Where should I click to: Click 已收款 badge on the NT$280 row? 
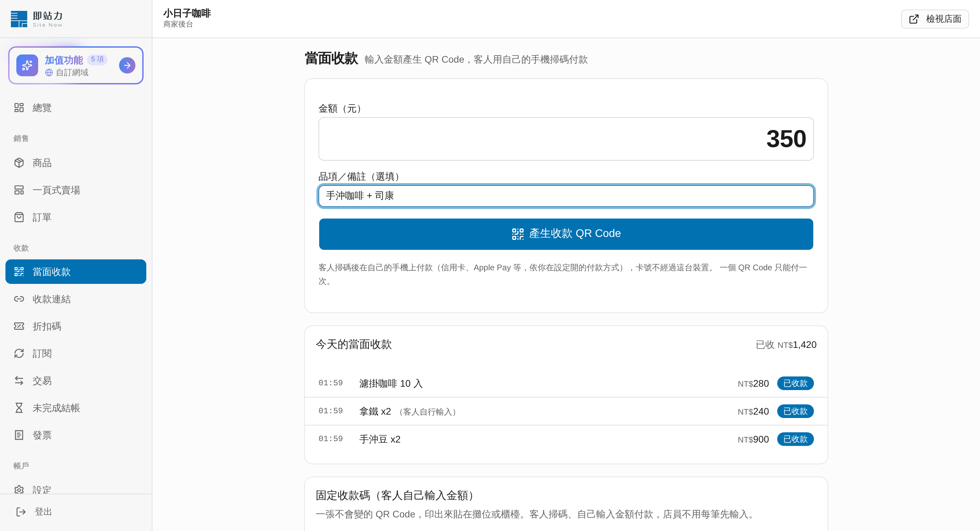pyautogui.click(x=795, y=383)
